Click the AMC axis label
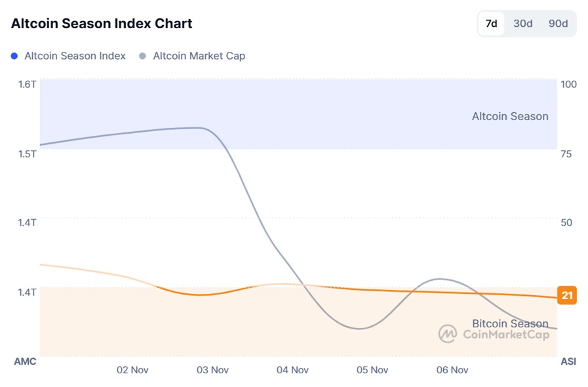Viewport: 588px width, 387px height. pos(25,361)
